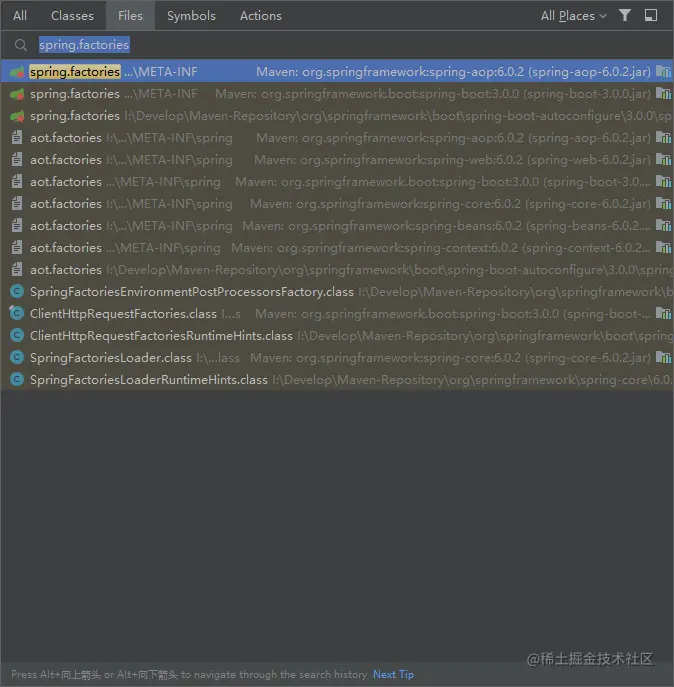The width and height of the screenshot is (674, 687).
Task: Focus the spring.factories search field
Action: tap(337, 45)
